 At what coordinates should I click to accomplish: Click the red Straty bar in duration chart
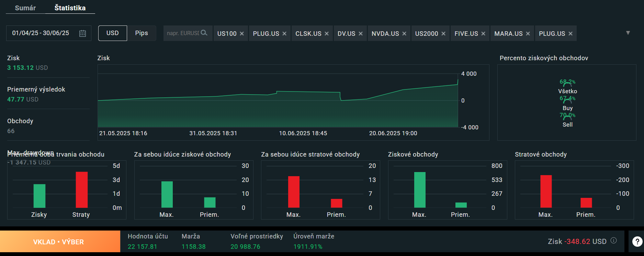[82, 190]
